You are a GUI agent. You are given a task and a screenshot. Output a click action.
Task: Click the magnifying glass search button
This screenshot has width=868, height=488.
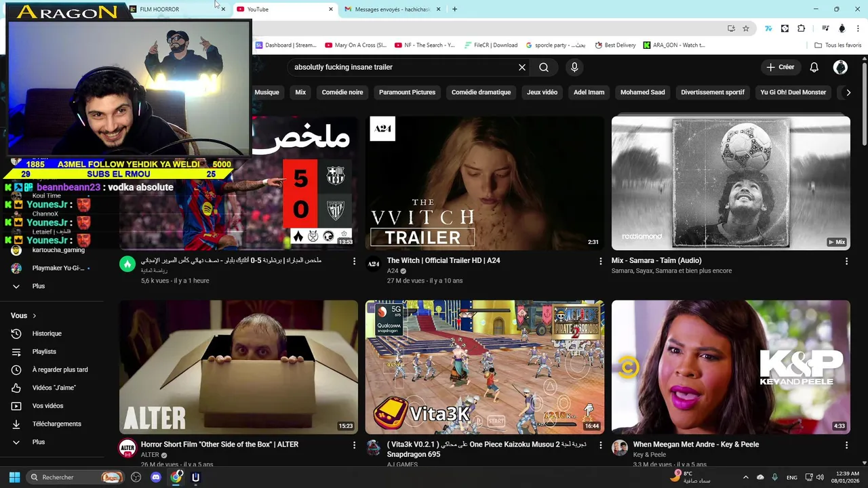tap(544, 67)
